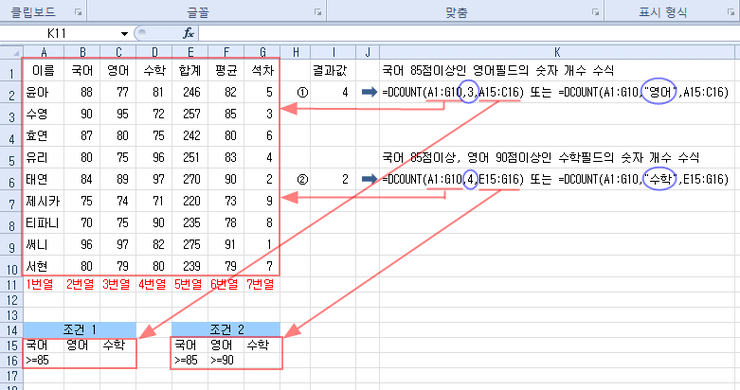Select row 16 header
The width and height of the screenshot is (740, 390).
click(x=12, y=360)
